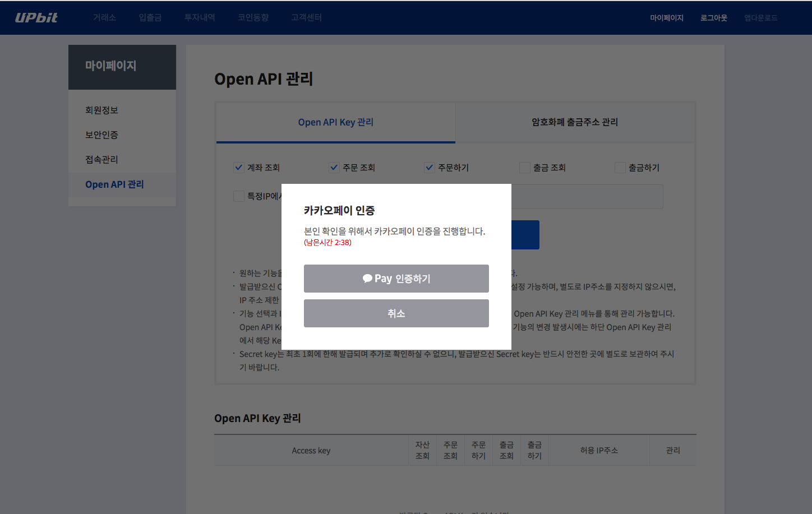Open the 입출금 menu
812x514 pixels.
(x=150, y=17)
